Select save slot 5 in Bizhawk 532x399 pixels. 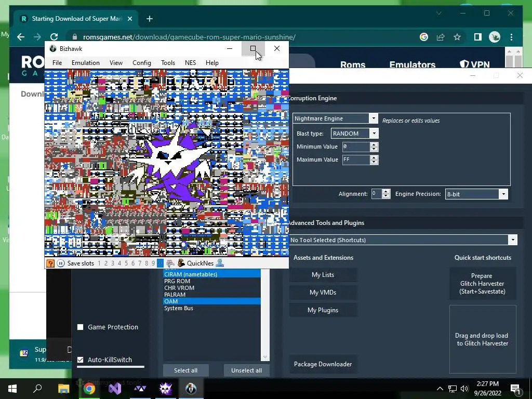pos(126,263)
